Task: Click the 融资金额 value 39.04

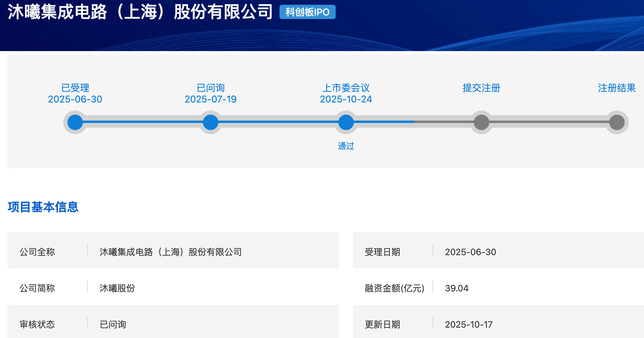Action: (457, 288)
